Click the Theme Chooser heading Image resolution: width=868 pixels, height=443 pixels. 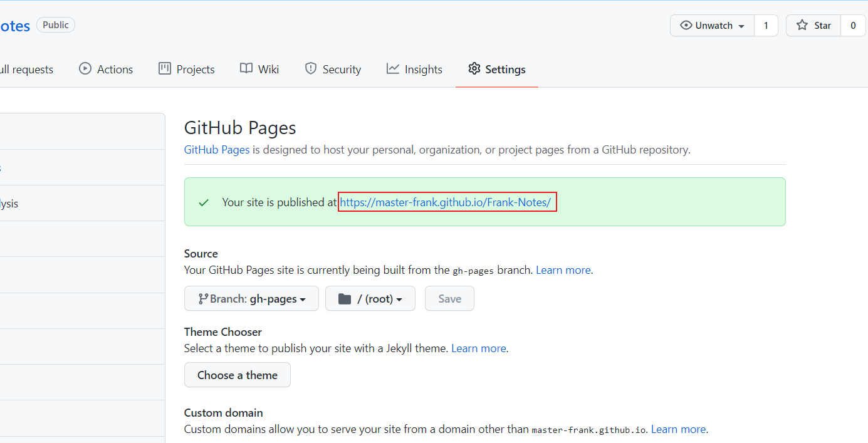[x=223, y=332]
